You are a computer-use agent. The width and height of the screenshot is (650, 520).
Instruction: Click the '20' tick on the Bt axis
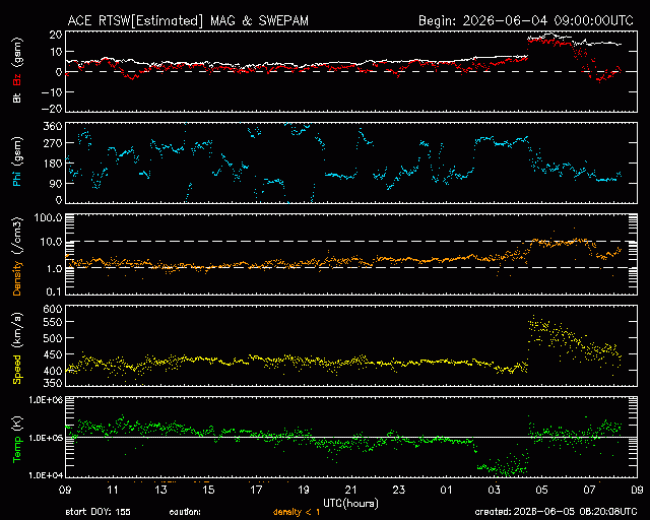(x=56, y=34)
